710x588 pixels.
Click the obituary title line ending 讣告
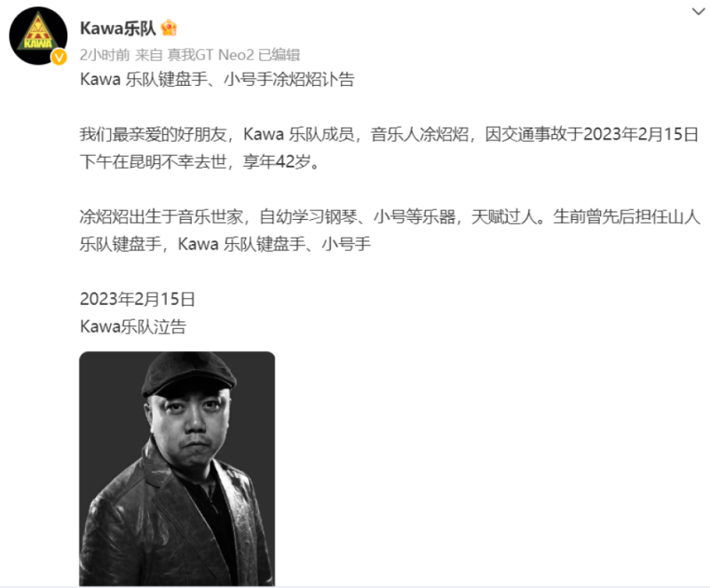[217, 80]
